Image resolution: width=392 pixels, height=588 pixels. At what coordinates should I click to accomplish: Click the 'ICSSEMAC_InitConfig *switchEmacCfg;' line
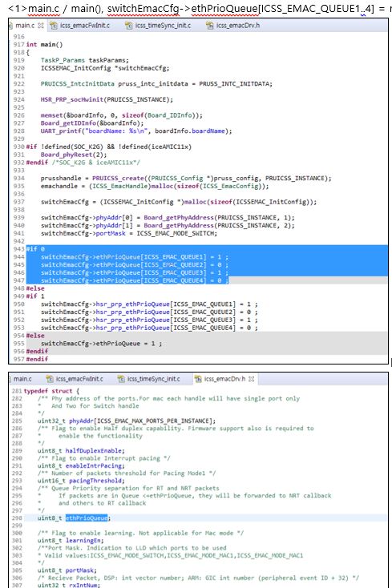coord(105,68)
